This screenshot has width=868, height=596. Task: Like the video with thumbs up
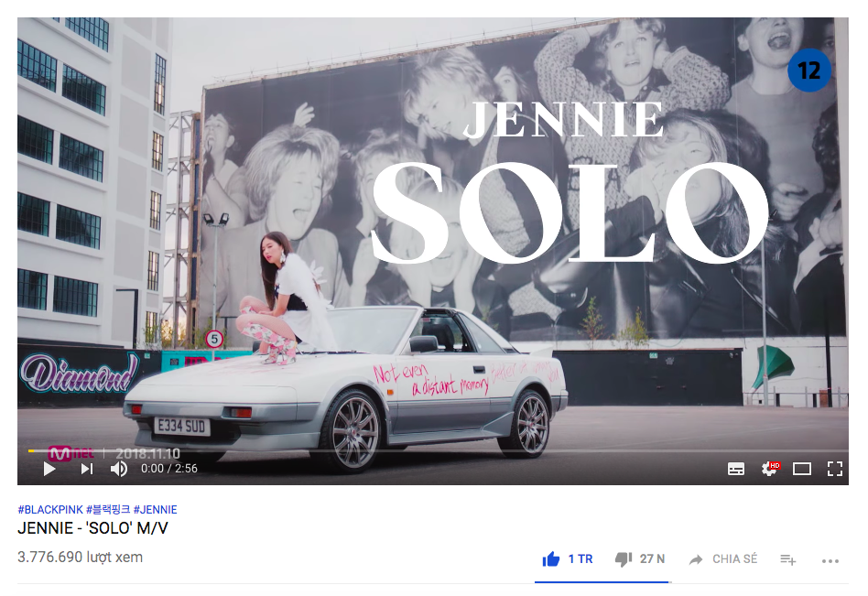click(551, 559)
